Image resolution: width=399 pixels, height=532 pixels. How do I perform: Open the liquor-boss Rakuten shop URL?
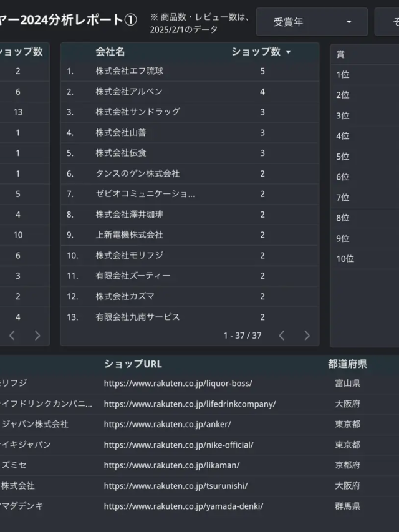178,383
